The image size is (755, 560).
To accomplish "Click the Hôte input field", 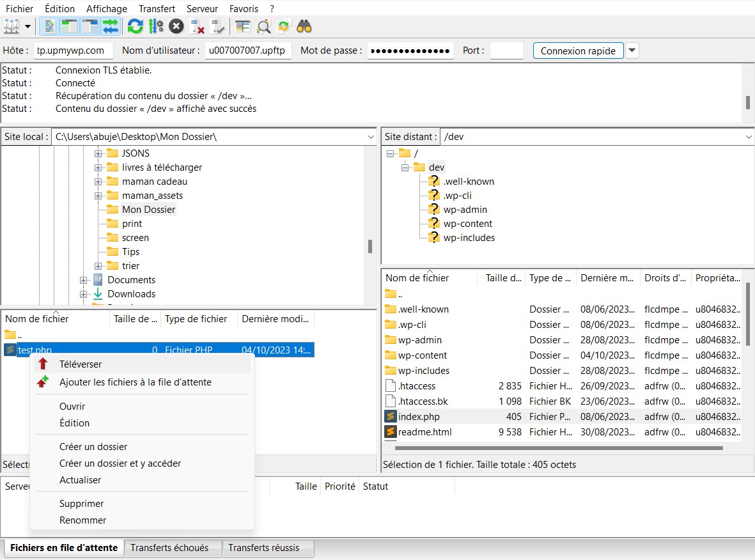I will point(73,51).
